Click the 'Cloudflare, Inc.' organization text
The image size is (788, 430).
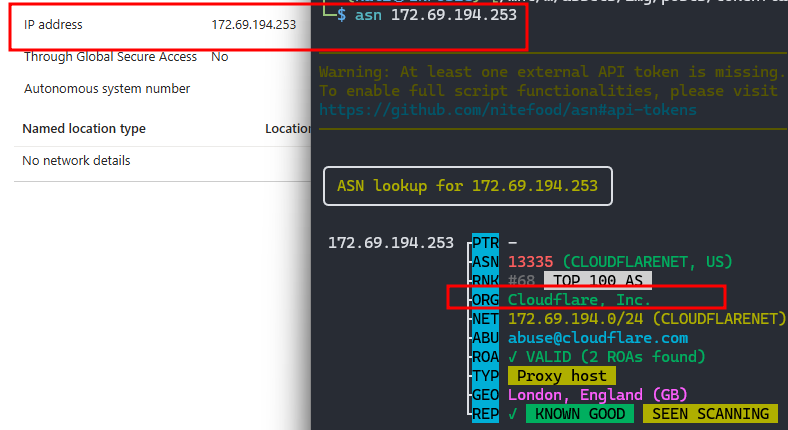tap(579, 299)
